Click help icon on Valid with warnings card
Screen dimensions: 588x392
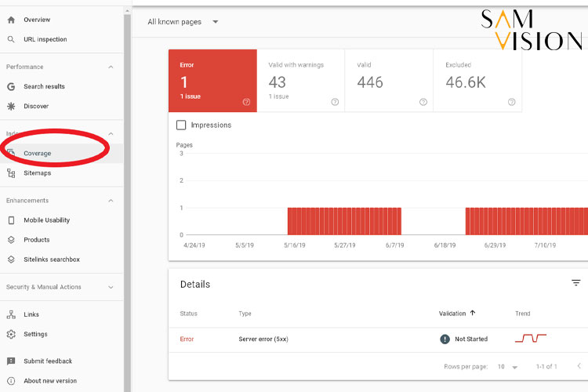(x=335, y=102)
